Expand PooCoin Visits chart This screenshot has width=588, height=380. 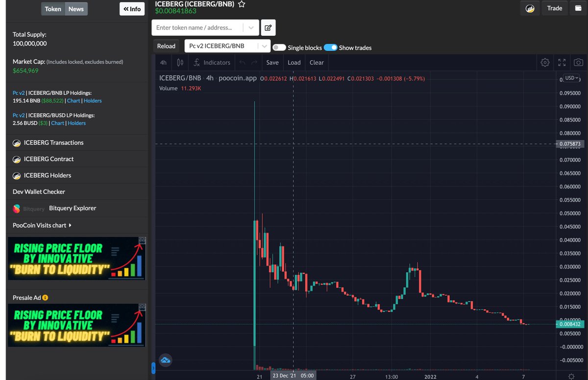pos(42,225)
